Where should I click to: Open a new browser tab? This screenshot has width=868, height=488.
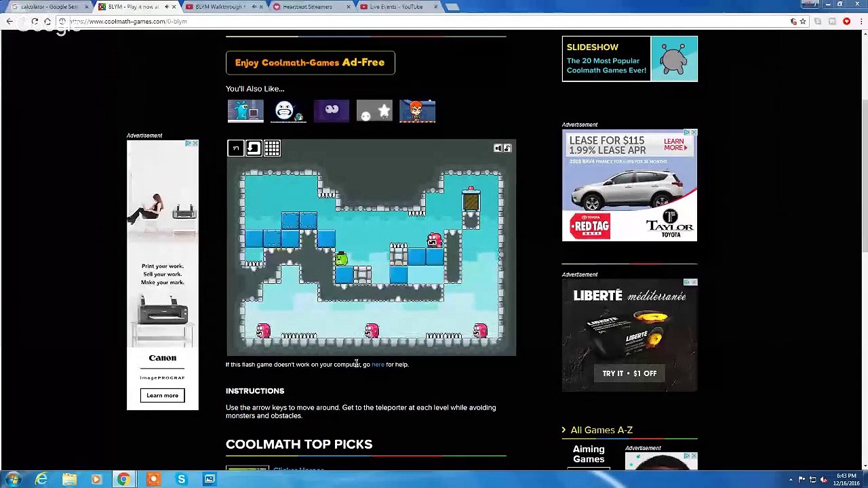pyautogui.click(x=452, y=7)
